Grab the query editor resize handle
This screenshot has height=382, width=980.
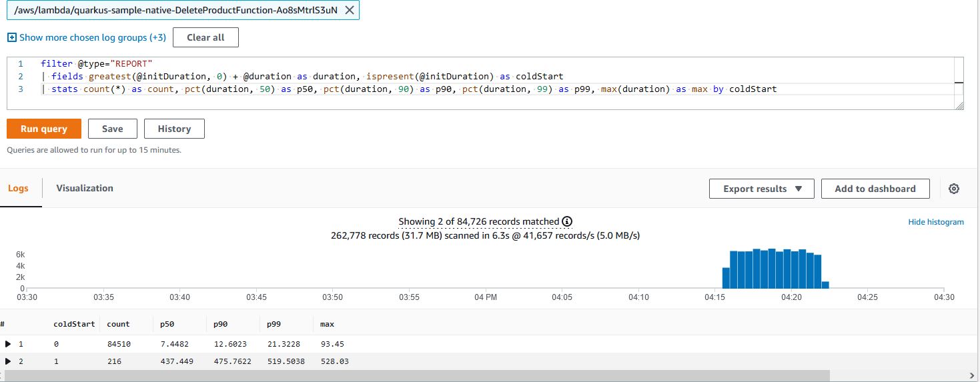[x=959, y=105]
